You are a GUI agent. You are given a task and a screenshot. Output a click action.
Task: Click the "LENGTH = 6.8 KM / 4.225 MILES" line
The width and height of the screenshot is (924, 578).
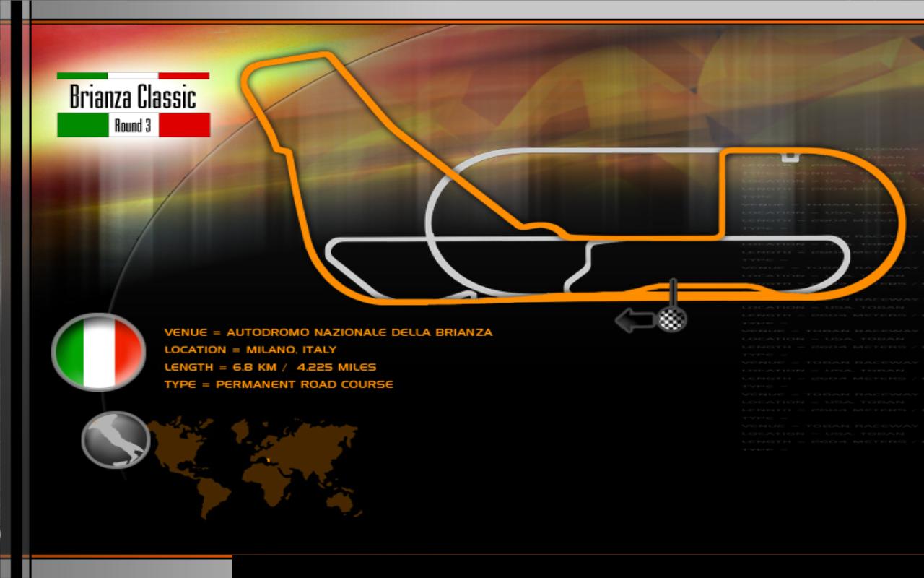pyautogui.click(x=270, y=367)
